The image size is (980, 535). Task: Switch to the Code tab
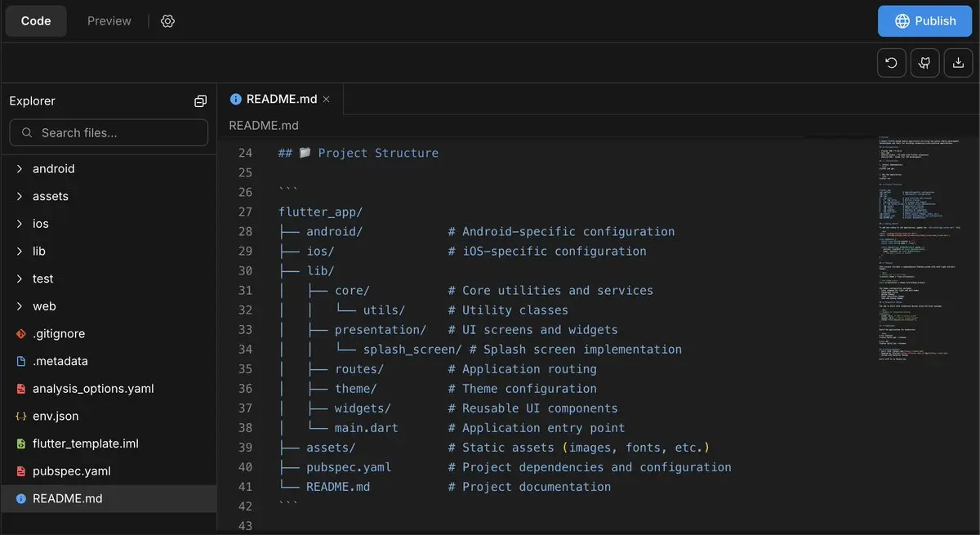point(36,21)
